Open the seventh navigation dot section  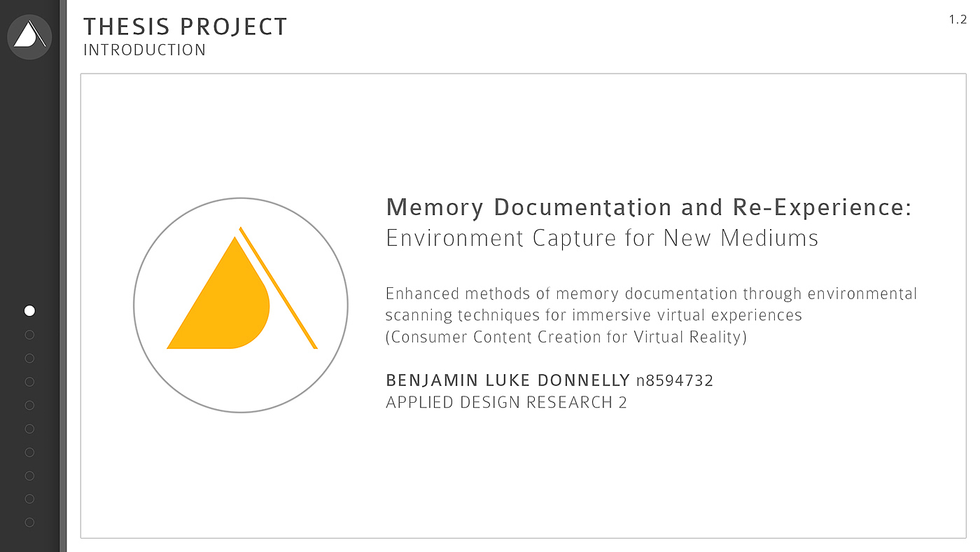click(29, 452)
